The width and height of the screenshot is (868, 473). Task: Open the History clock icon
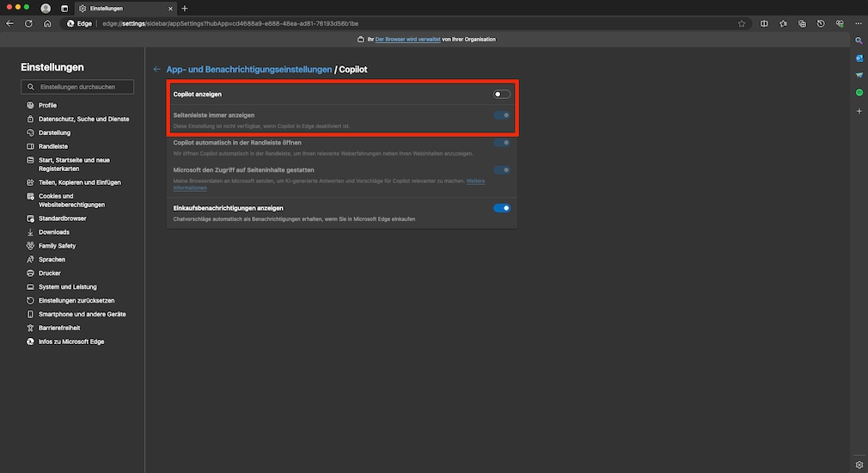click(x=821, y=23)
